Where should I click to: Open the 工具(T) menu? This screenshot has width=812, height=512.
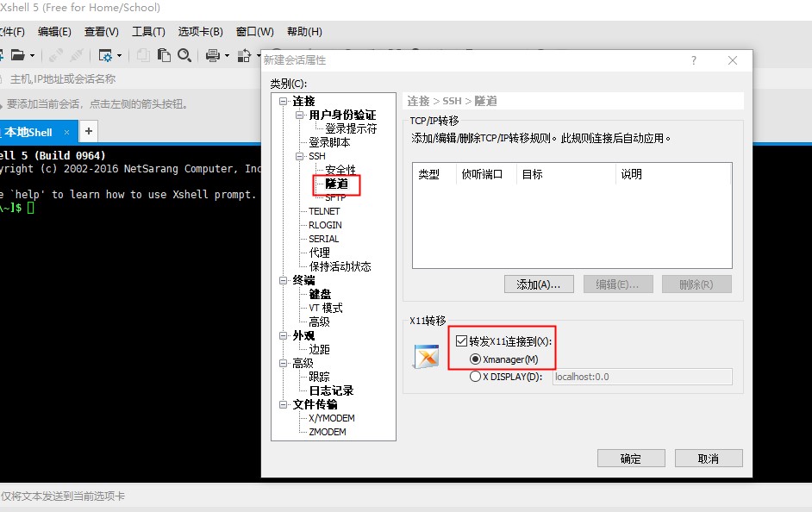[148, 31]
